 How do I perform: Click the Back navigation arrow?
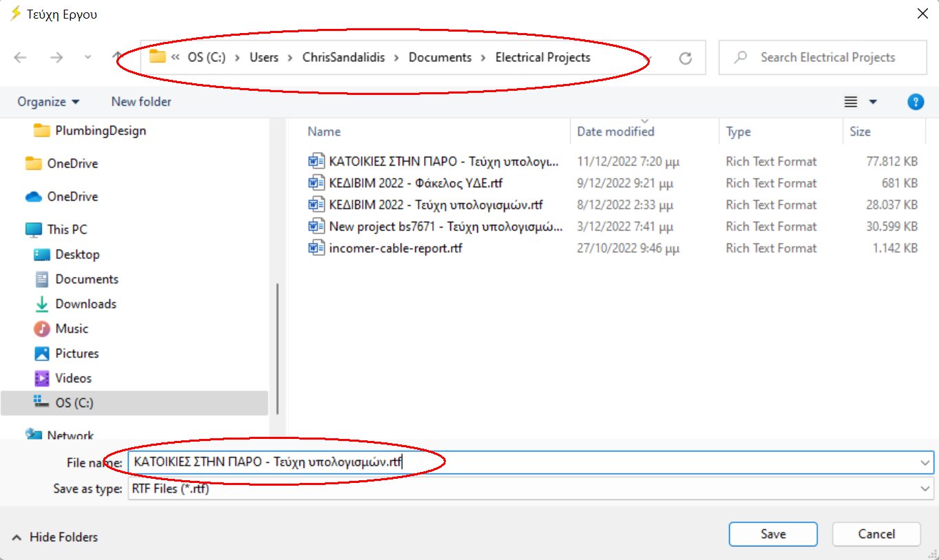pyautogui.click(x=20, y=58)
